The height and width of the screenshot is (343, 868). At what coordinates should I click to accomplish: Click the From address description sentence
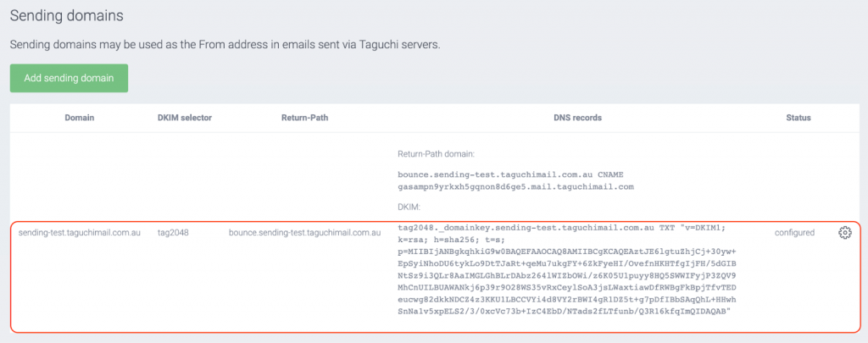coord(225,46)
